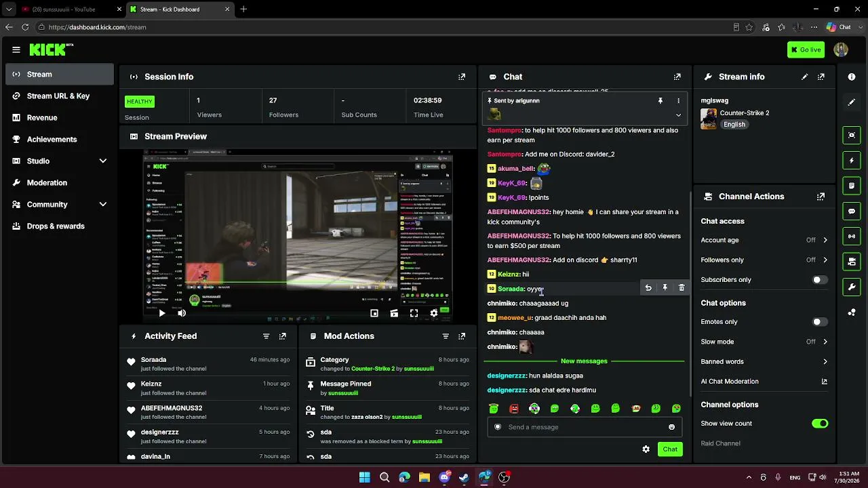Pop out the Stream info panel
The height and width of the screenshot is (488, 868).
(821, 77)
